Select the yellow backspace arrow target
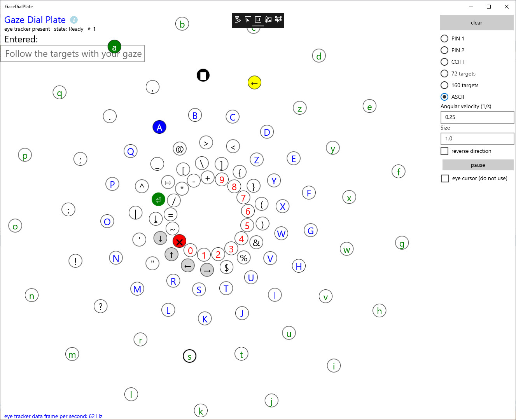 [x=254, y=82]
